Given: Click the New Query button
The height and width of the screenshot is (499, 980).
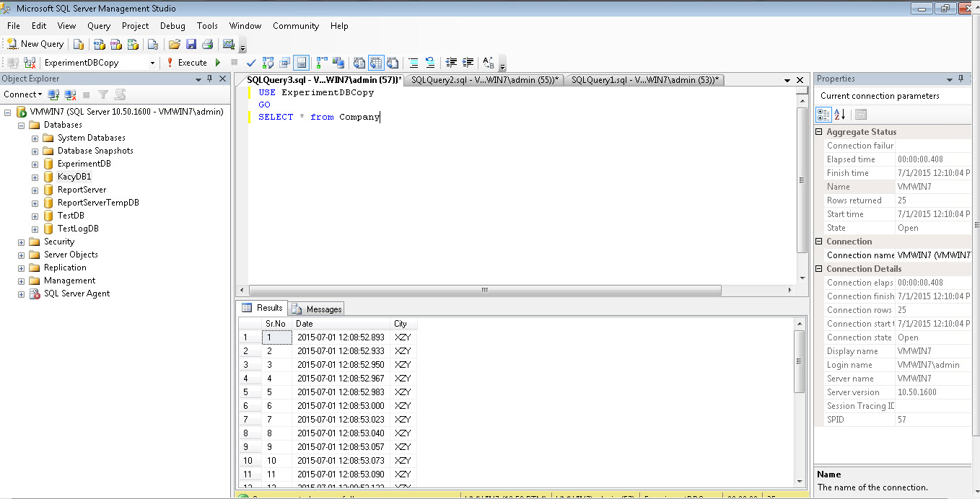Looking at the screenshot, I should coord(35,44).
